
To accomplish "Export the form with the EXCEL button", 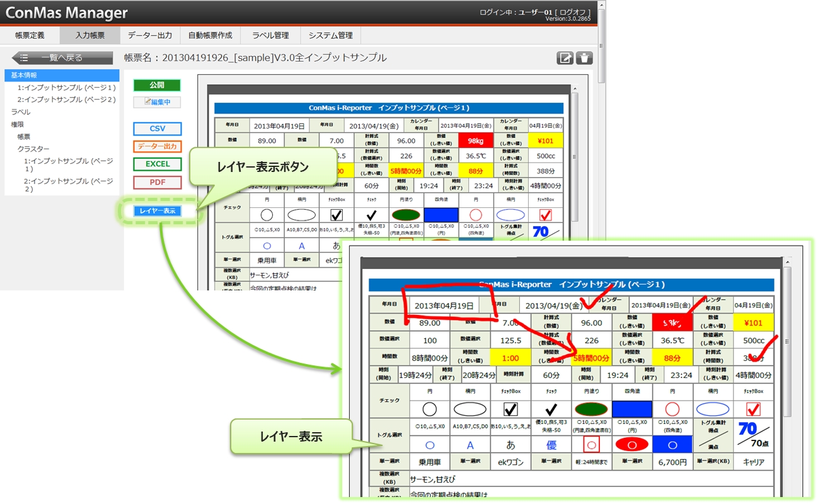I will click(158, 164).
